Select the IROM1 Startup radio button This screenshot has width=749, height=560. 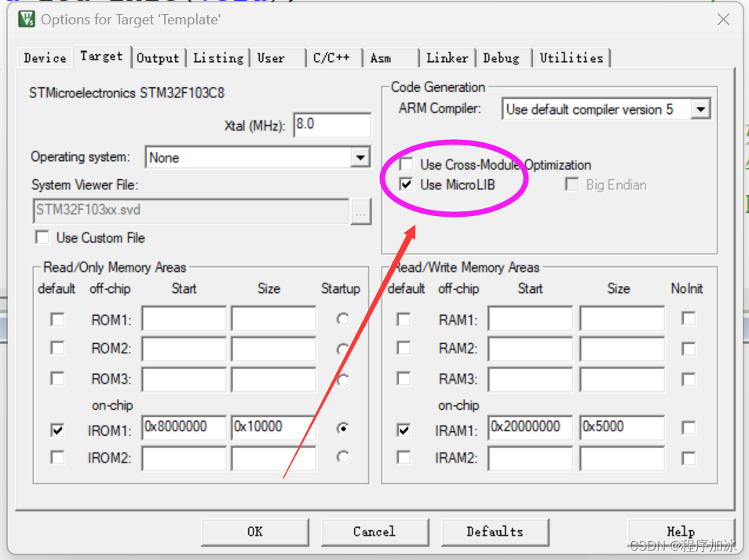(x=342, y=428)
